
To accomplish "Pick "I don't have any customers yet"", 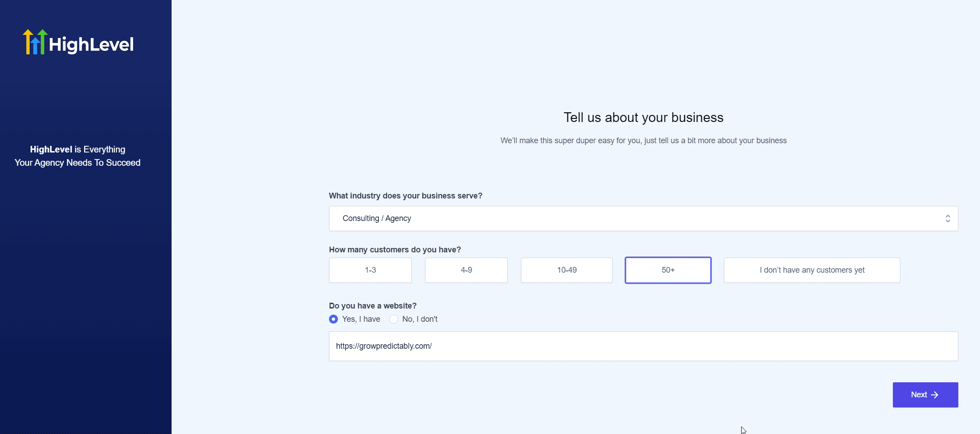I will pos(812,270).
